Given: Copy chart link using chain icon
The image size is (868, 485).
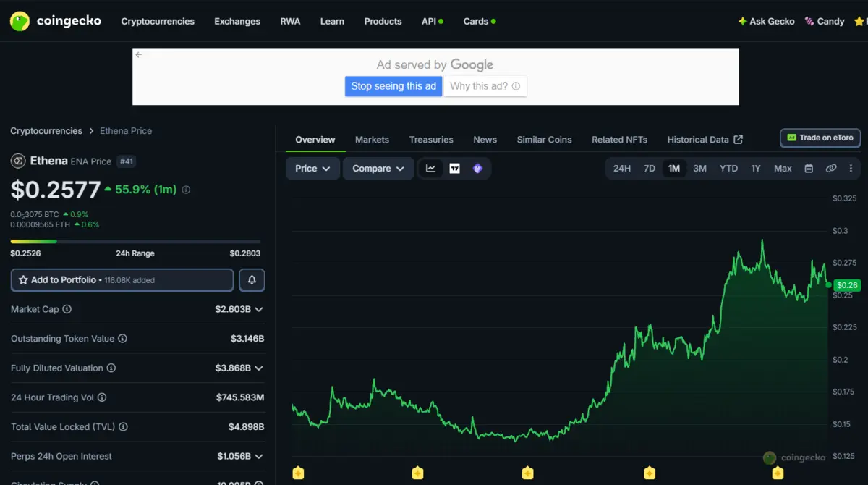Looking at the screenshot, I should (831, 169).
